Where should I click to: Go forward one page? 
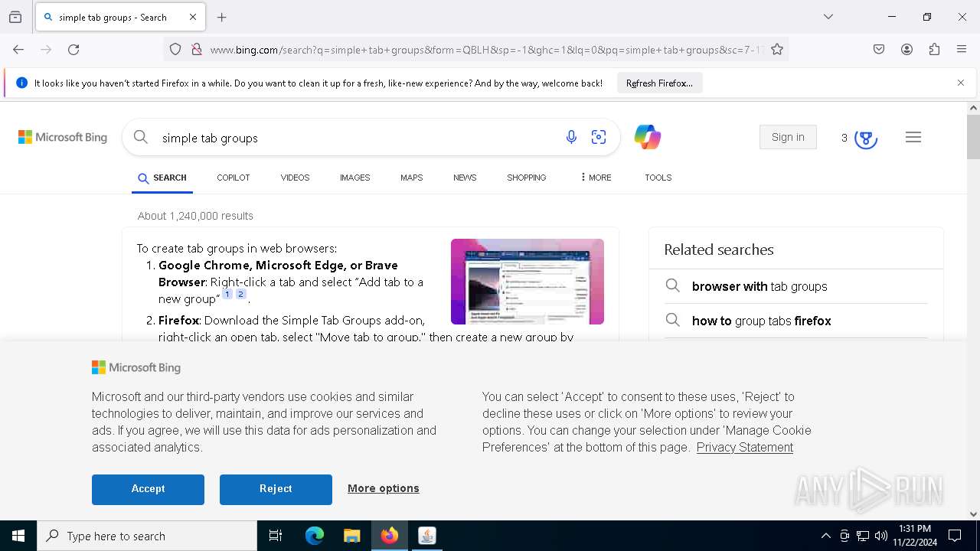point(46,49)
